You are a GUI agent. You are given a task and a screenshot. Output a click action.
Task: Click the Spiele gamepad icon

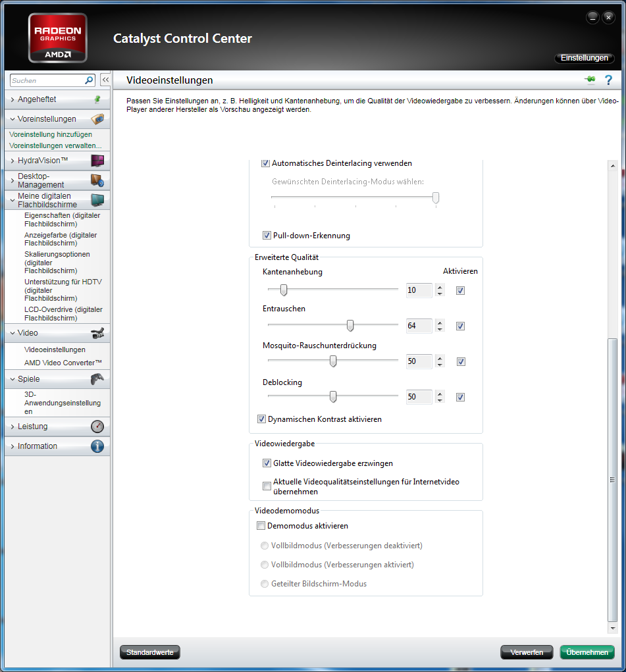coord(97,379)
